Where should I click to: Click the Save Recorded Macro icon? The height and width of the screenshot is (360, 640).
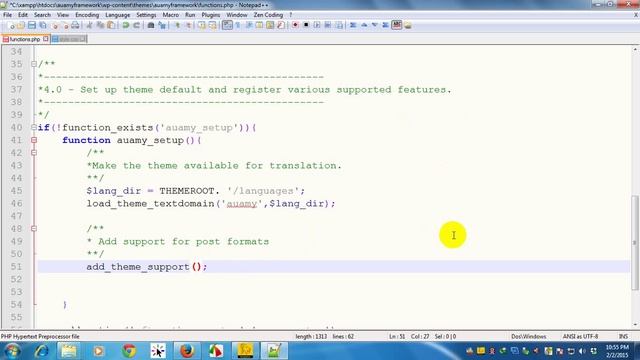click(339, 25)
